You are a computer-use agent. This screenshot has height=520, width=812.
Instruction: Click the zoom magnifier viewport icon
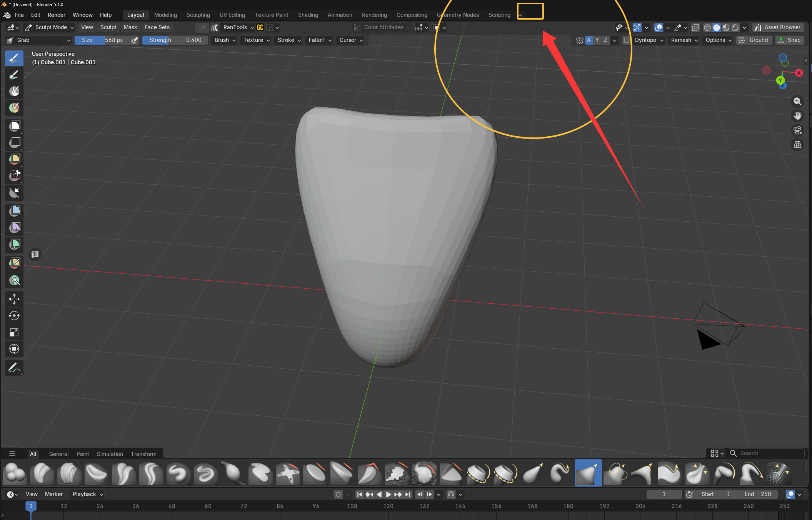click(797, 101)
